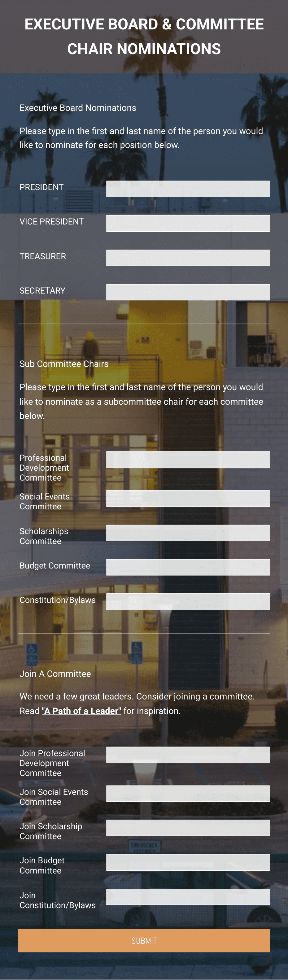Viewport: 288px width, 980px height.
Task: Select the Join Constitution/Bylaws input field
Action: [188, 896]
